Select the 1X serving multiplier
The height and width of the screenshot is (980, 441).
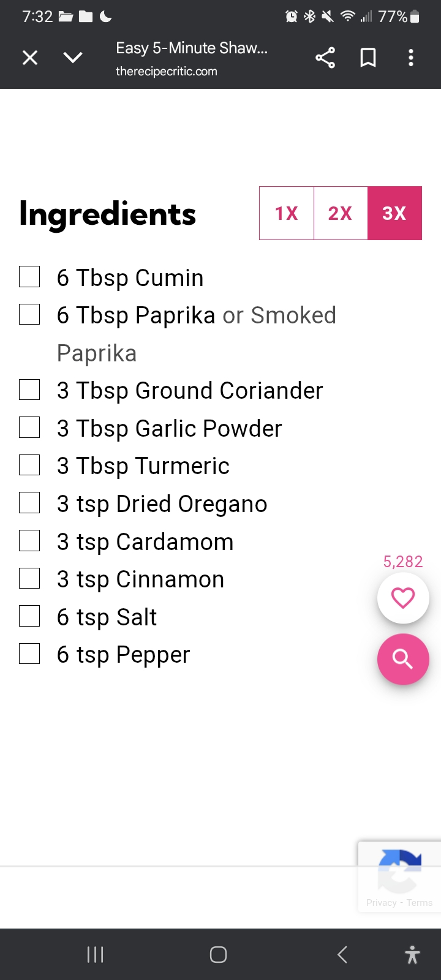tap(286, 213)
